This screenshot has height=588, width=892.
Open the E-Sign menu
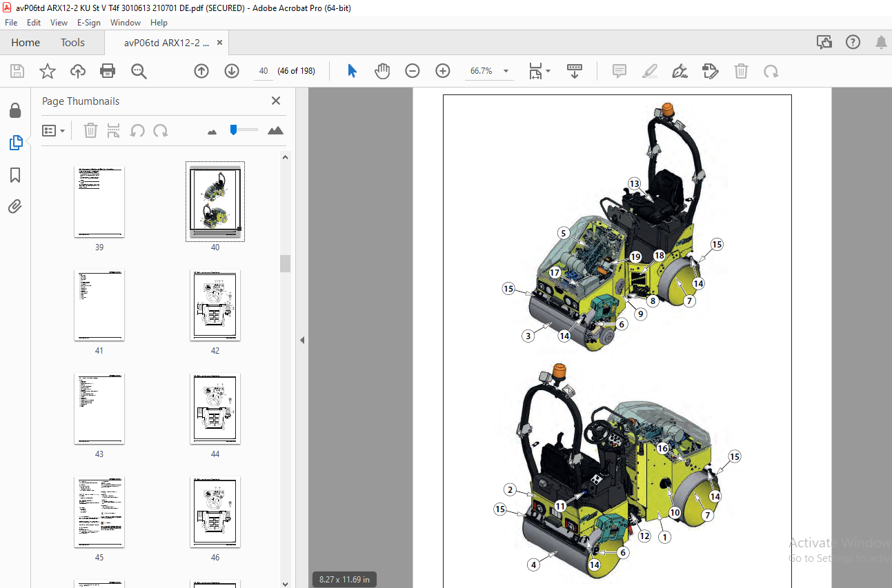pyautogui.click(x=89, y=22)
